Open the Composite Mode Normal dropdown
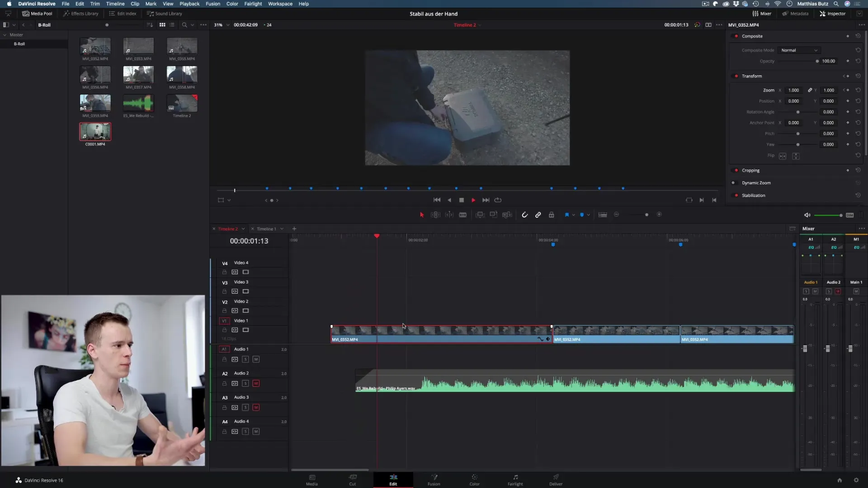868x488 pixels. 799,50
